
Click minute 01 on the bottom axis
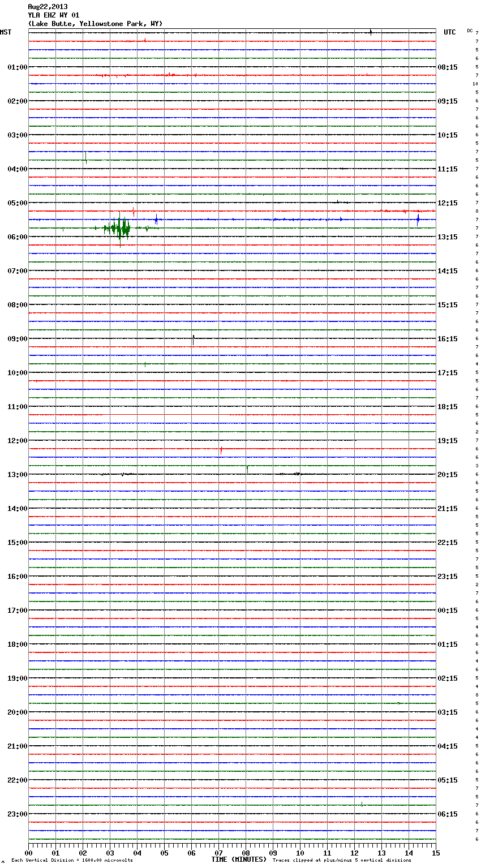click(55, 853)
